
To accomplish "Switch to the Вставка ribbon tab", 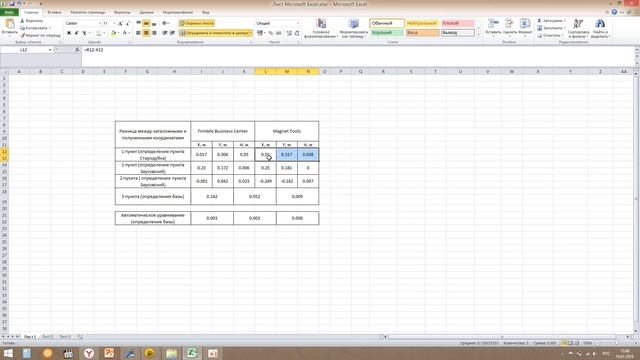I will (54, 12).
